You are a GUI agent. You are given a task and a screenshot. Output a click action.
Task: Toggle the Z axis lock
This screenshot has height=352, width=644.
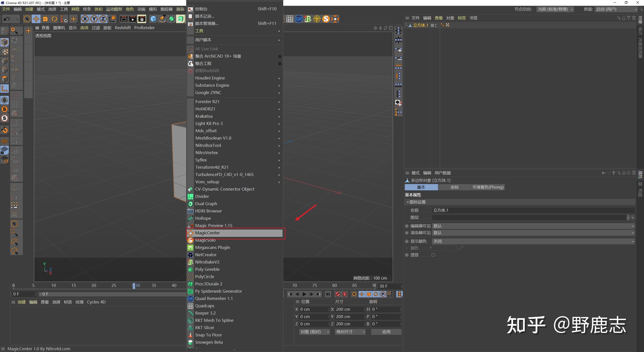click(103, 19)
